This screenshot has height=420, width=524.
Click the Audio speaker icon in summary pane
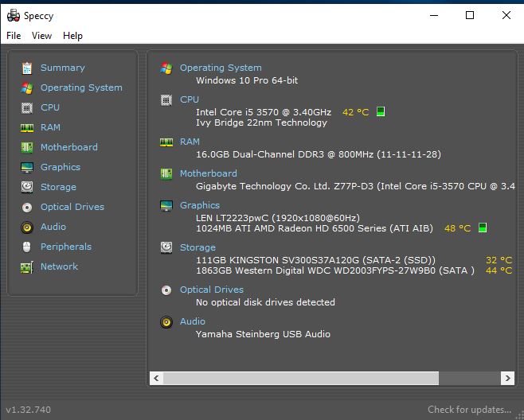(166, 322)
